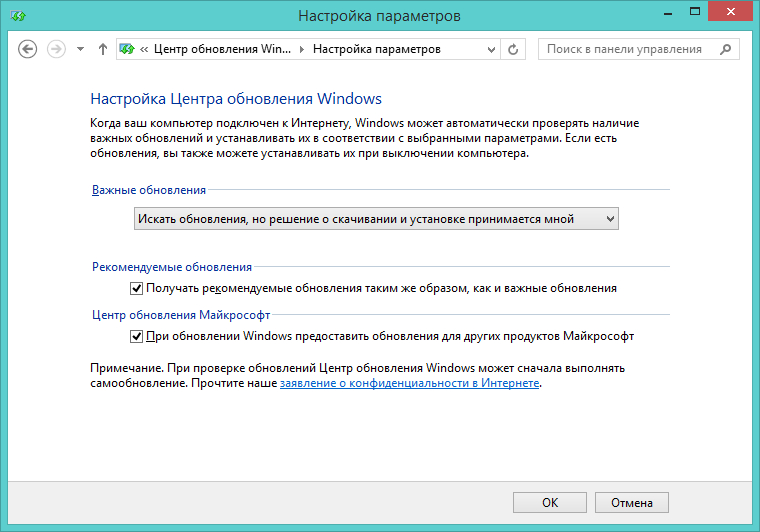Focus Поиск в панели управления field
Image resolution: width=760 pixels, height=532 pixels.
(x=638, y=49)
